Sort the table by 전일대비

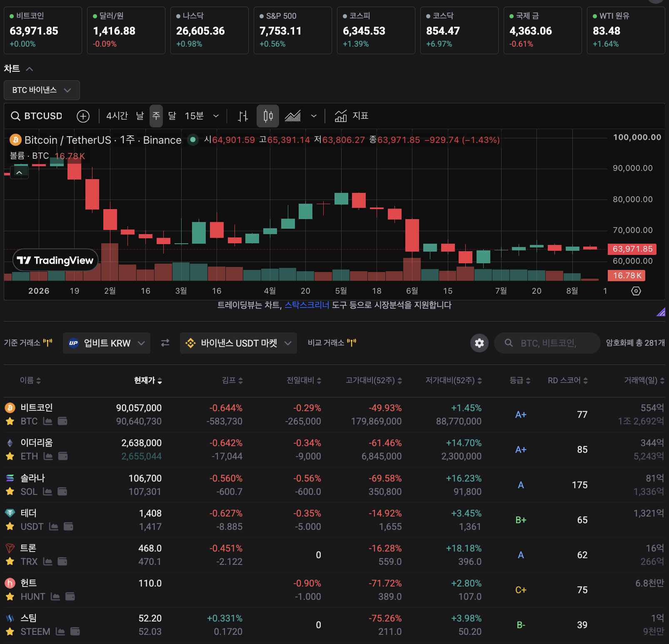point(304,380)
